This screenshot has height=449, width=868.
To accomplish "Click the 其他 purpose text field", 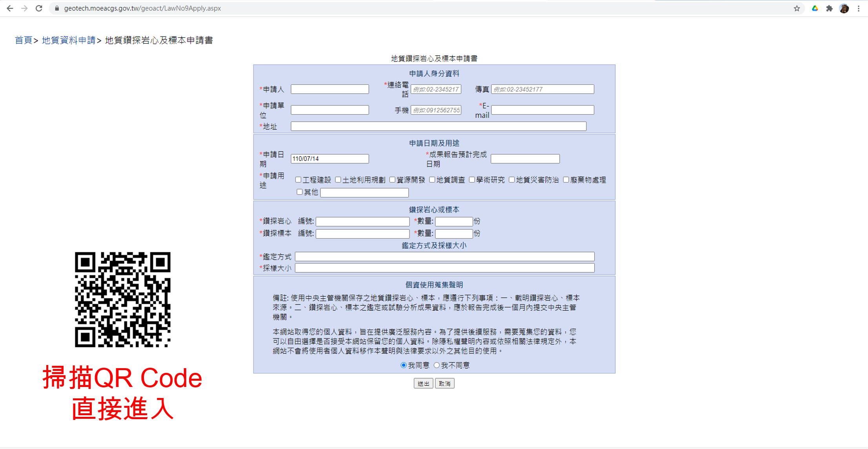I will [x=364, y=193].
